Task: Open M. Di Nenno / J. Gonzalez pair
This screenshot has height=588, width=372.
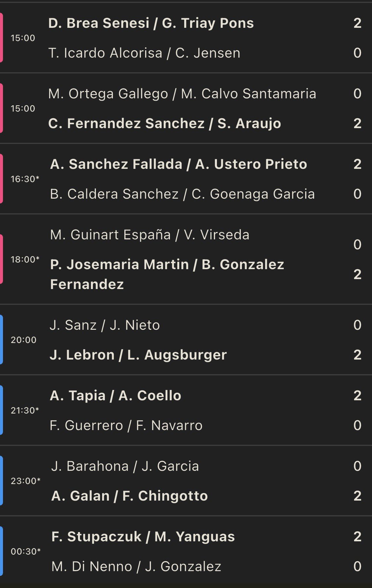Action: click(136, 567)
